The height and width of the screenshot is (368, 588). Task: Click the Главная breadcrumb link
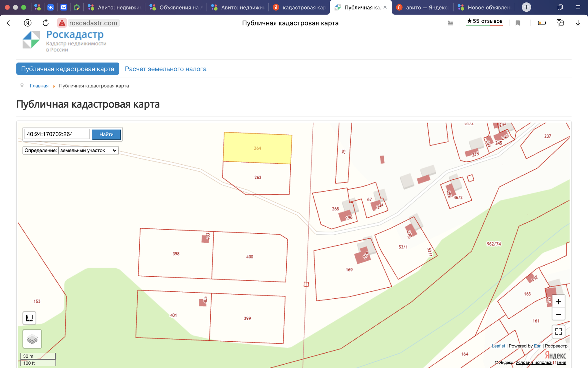pos(39,86)
